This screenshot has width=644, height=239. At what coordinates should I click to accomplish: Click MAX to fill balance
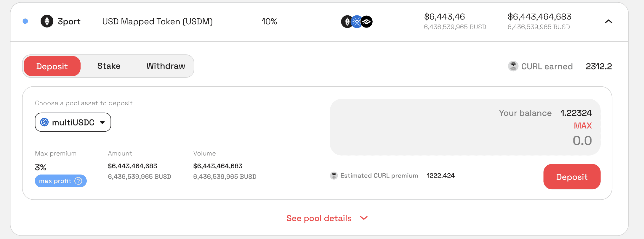582,126
